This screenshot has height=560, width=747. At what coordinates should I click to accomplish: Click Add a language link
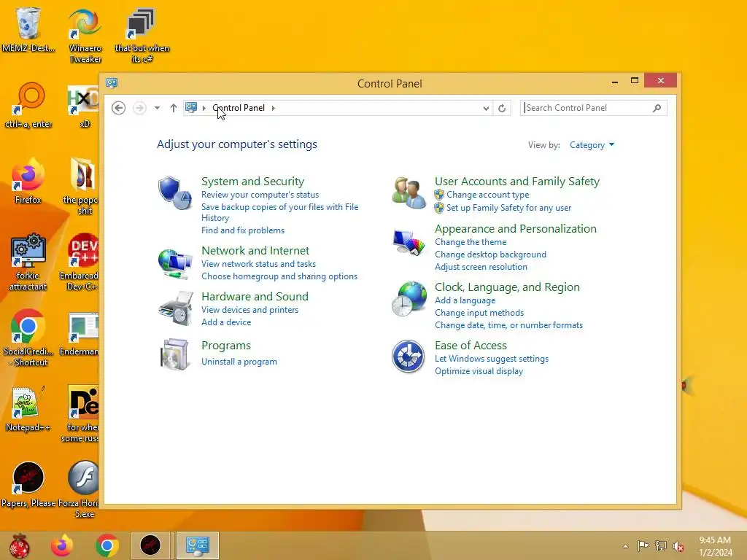pyautogui.click(x=465, y=300)
